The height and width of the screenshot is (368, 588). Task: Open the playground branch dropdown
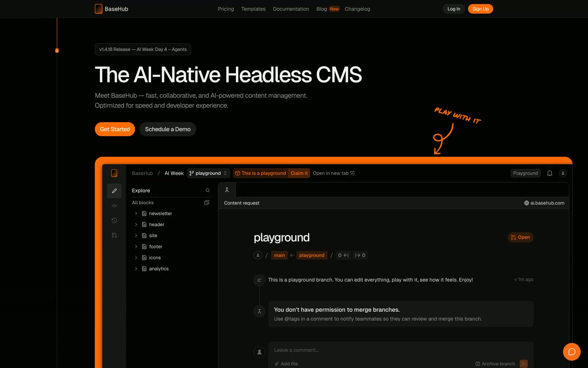(208, 173)
